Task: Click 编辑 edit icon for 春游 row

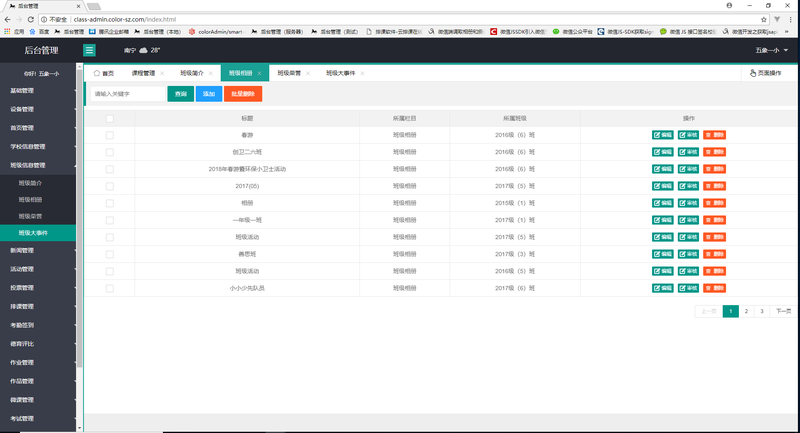Action: click(x=662, y=135)
